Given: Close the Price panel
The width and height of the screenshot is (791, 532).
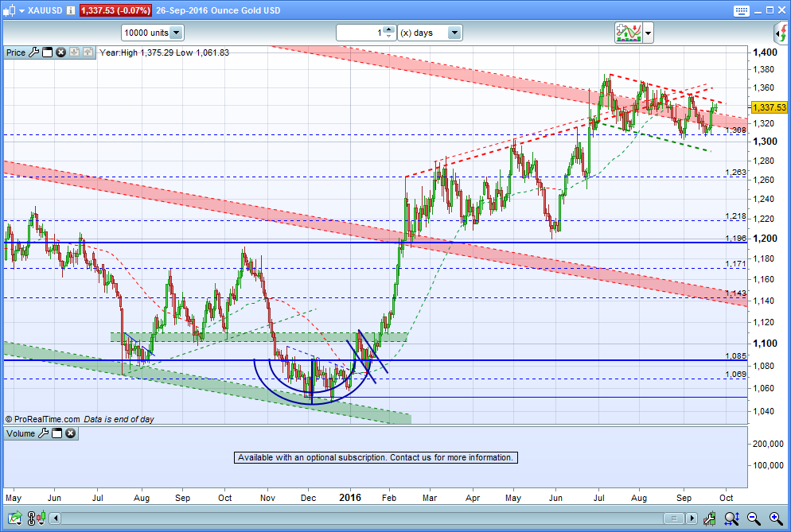Looking at the screenshot, I should point(60,52).
